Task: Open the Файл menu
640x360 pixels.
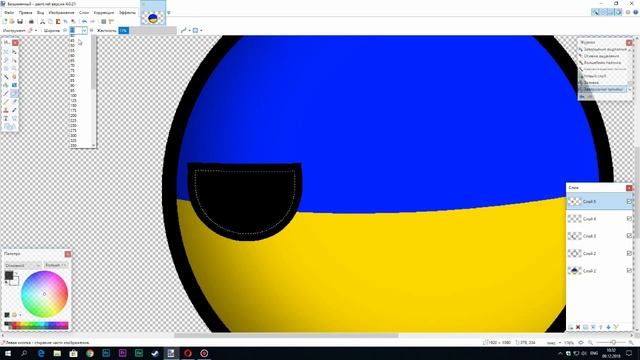Action: [x=9, y=13]
